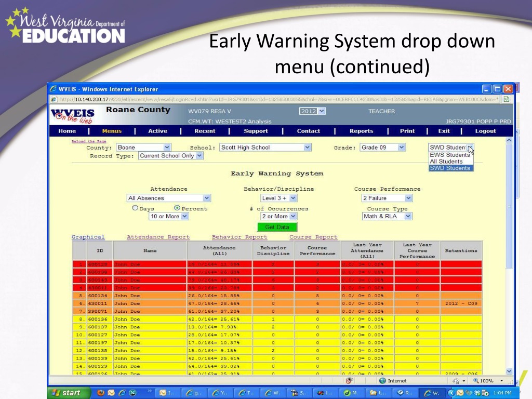The width and height of the screenshot is (532, 399).
Task: Click the ID cell 600129
Action: point(100,366)
